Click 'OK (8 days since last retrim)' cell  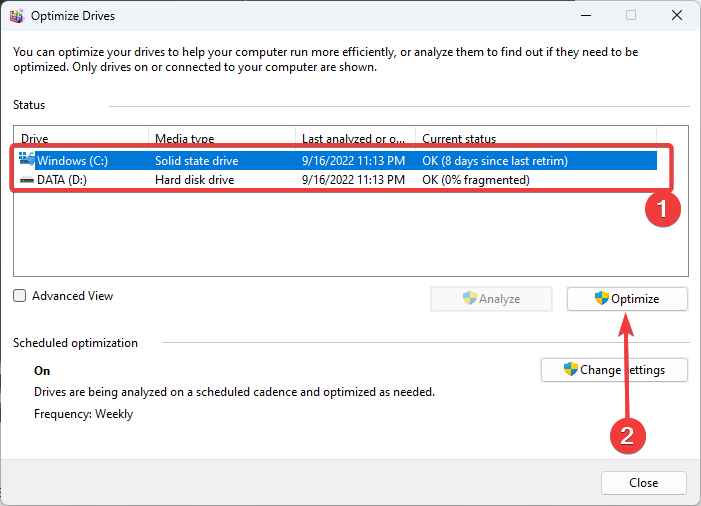495,161
